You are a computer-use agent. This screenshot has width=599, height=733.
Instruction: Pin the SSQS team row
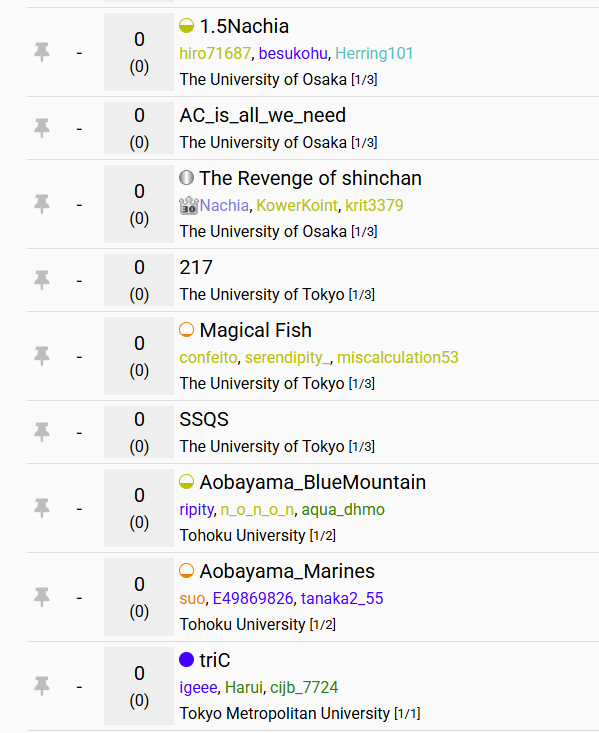[42, 432]
